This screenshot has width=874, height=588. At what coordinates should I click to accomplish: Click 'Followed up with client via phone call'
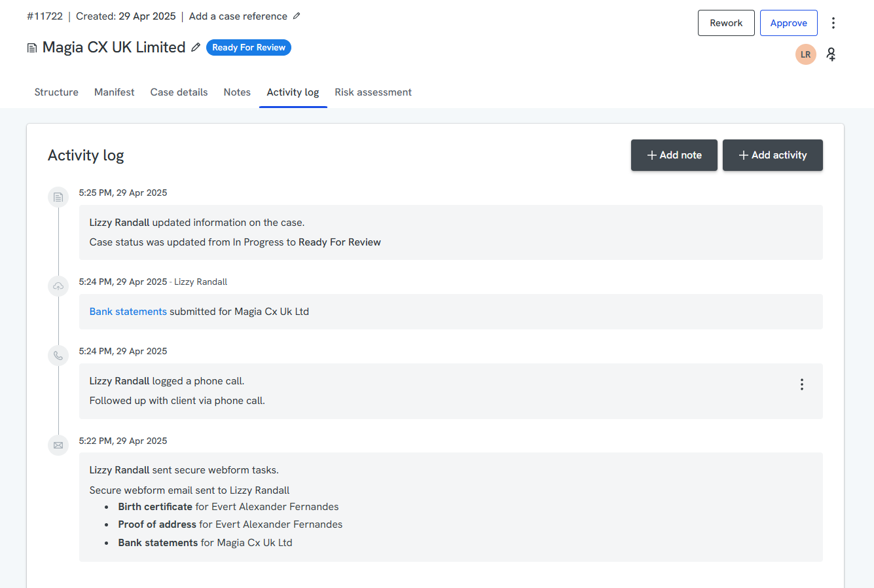pos(177,401)
